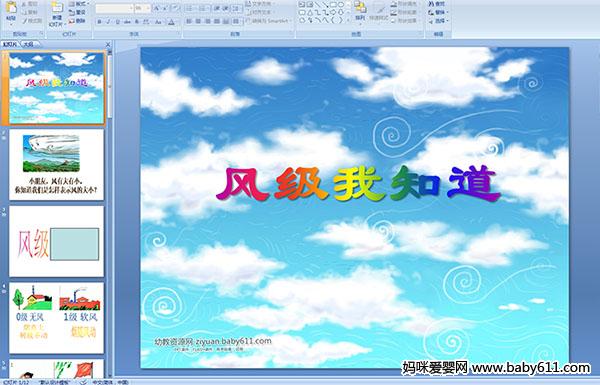Click the 中文(简体,中国) language status entry
Image resolution: width=600 pixels, height=385 pixels.
[x=110, y=382]
